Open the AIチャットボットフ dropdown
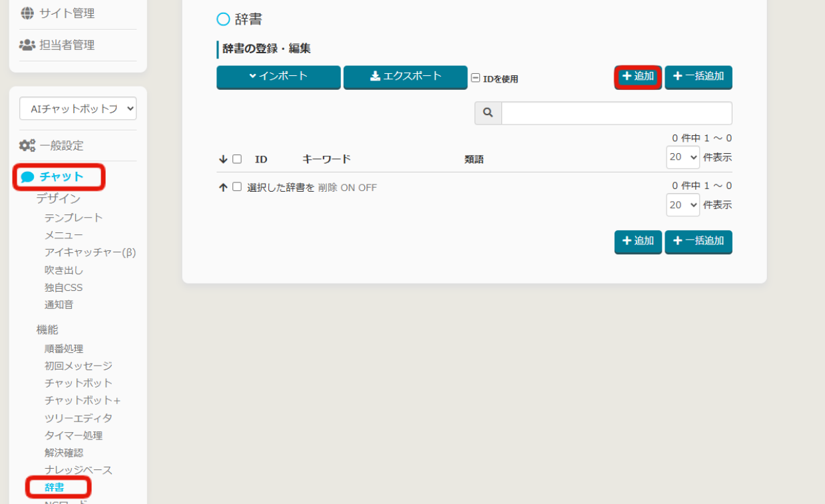The height and width of the screenshot is (504, 825). (78, 109)
